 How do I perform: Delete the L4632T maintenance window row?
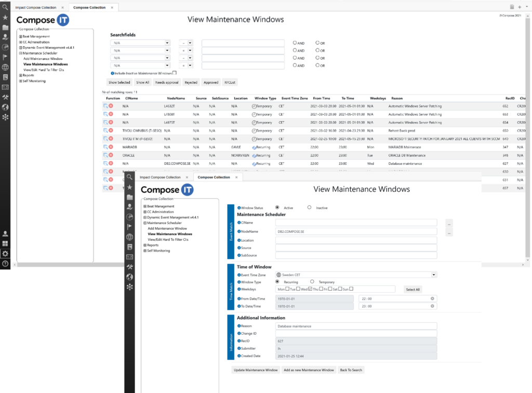pos(111,106)
